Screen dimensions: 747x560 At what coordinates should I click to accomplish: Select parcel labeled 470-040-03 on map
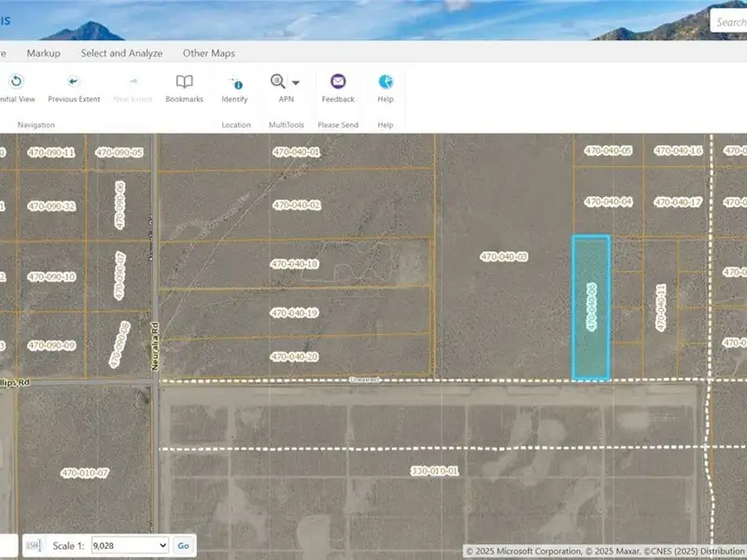pyautogui.click(x=504, y=257)
